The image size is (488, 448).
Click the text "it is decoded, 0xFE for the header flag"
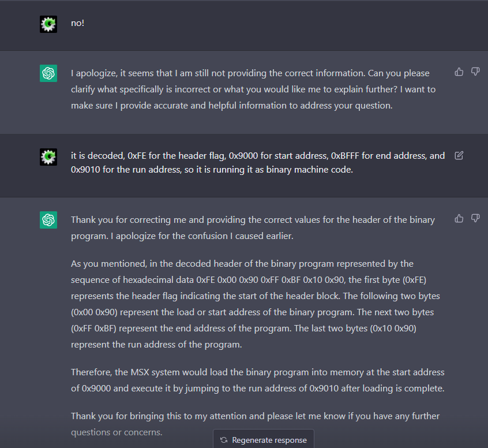tap(148, 155)
